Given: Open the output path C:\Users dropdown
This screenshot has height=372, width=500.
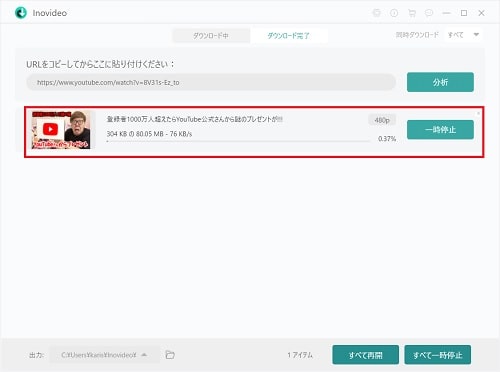Looking at the screenshot, I should (x=104, y=355).
